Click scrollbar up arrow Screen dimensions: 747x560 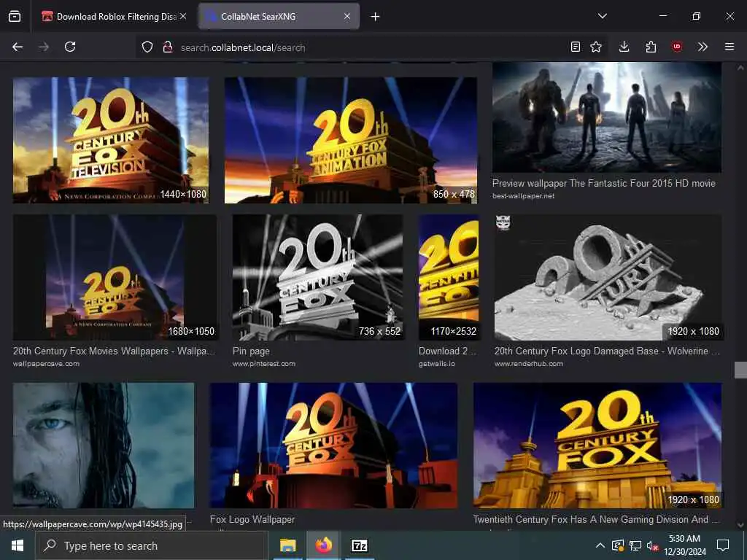(740, 68)
